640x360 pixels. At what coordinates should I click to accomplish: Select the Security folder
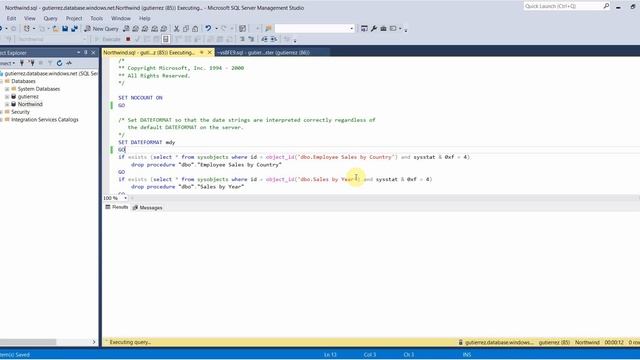20,112
